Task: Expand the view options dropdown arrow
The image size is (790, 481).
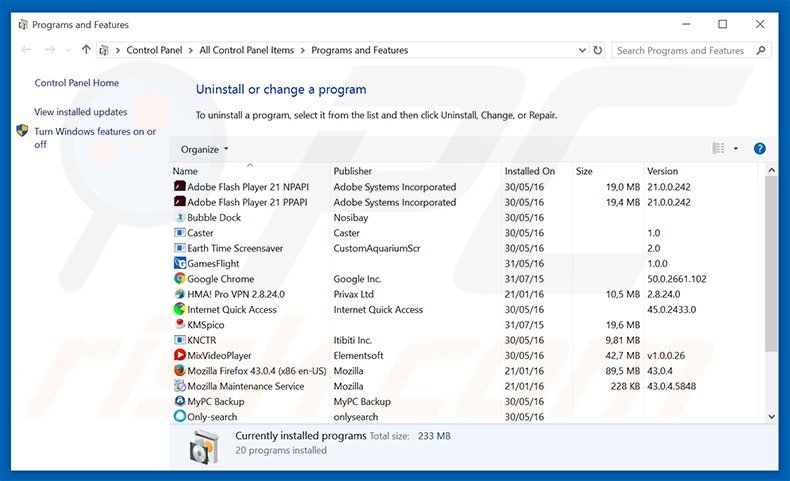Action: coord(736,149)
